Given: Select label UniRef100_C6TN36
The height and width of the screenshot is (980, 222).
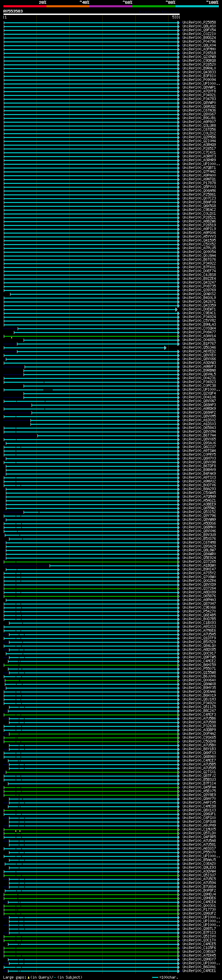Looking at the screenshot, I should pyautogui.click(x=199, y=110).
